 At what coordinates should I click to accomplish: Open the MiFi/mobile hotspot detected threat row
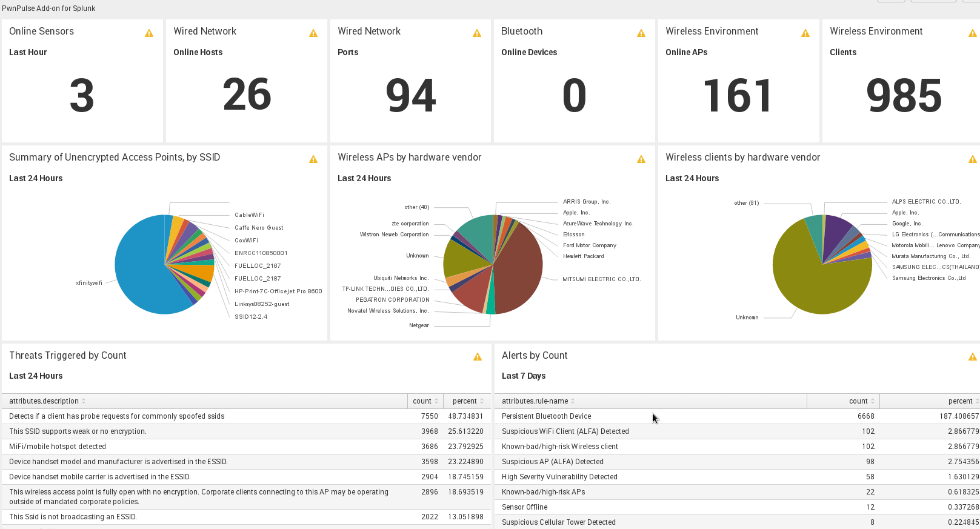tap(58, 447)
